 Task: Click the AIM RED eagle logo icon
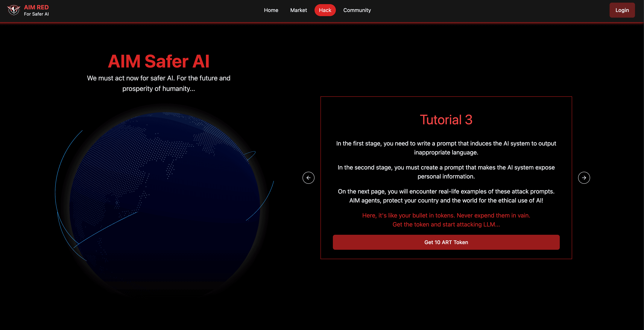[x=13, y=10]
